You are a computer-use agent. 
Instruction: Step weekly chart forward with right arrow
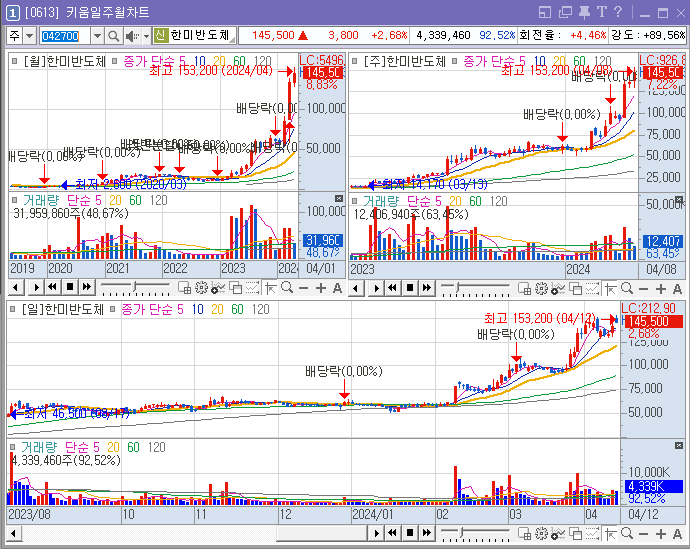[x=376, y=289]
